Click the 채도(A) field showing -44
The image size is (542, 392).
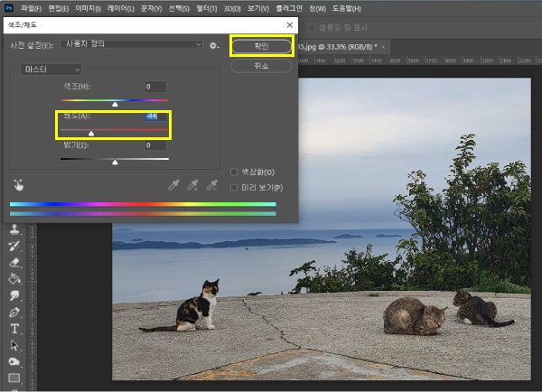(x=155, y=117)
